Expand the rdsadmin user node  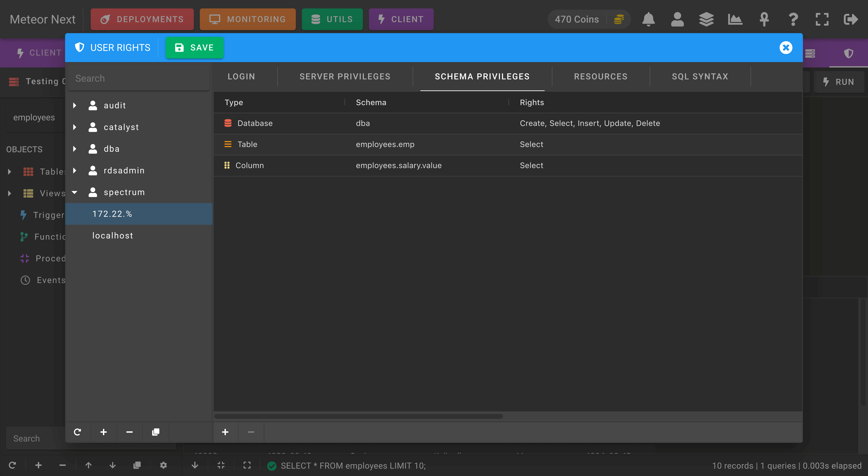(75, 171)
